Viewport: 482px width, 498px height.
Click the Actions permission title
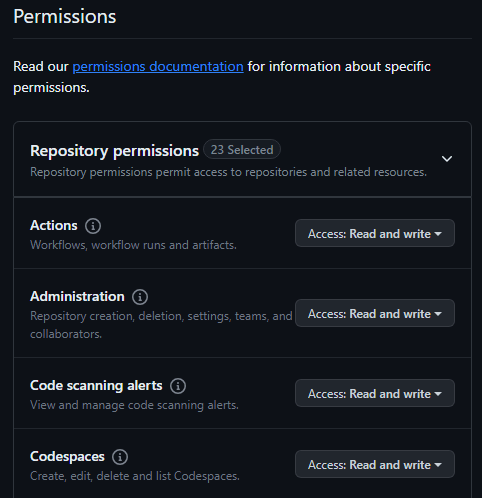coord(54,226)
